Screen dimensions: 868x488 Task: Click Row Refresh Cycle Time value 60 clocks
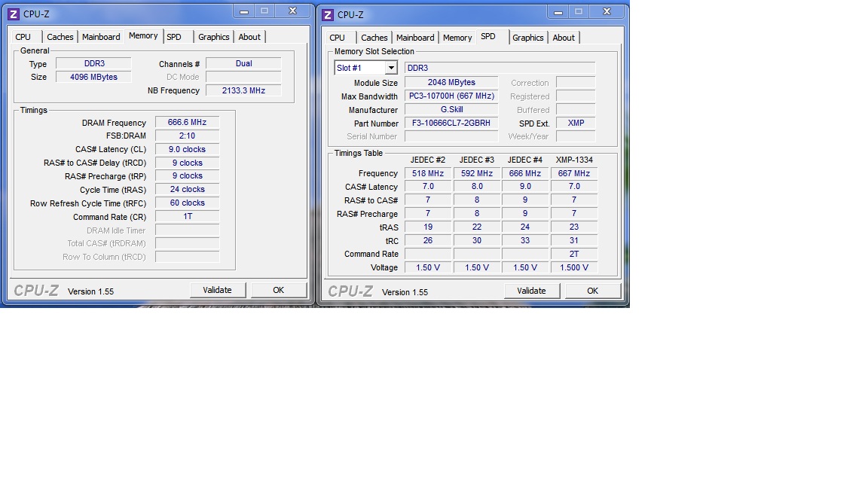pyautogui.click(x=187, y=203)
